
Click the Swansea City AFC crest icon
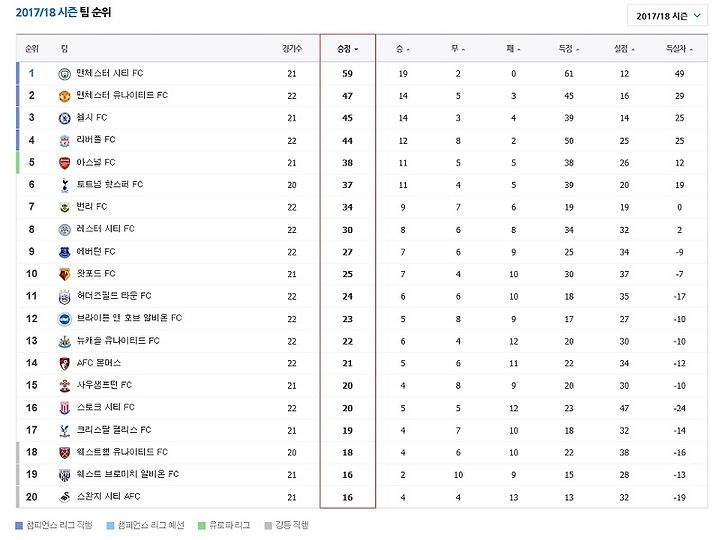65,497
